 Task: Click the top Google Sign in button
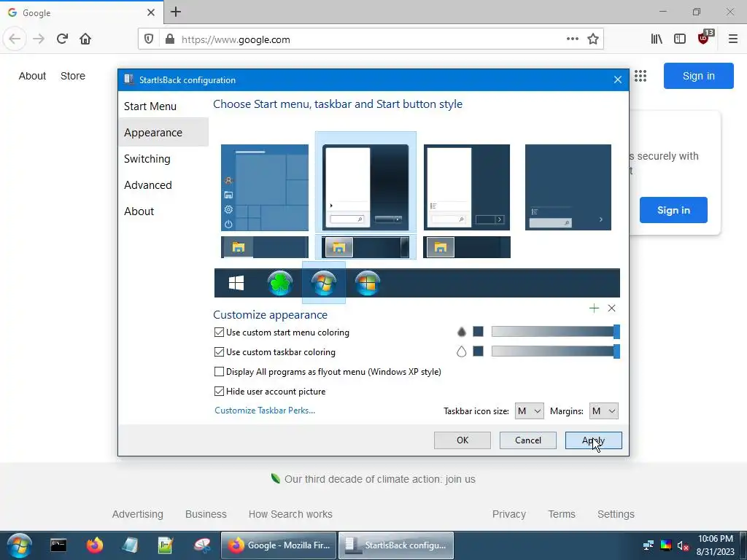(x=698, y=76)
